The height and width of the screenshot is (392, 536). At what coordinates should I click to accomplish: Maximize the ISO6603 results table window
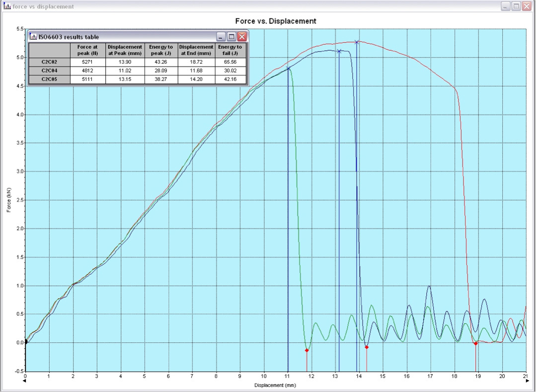click(231, 37)
